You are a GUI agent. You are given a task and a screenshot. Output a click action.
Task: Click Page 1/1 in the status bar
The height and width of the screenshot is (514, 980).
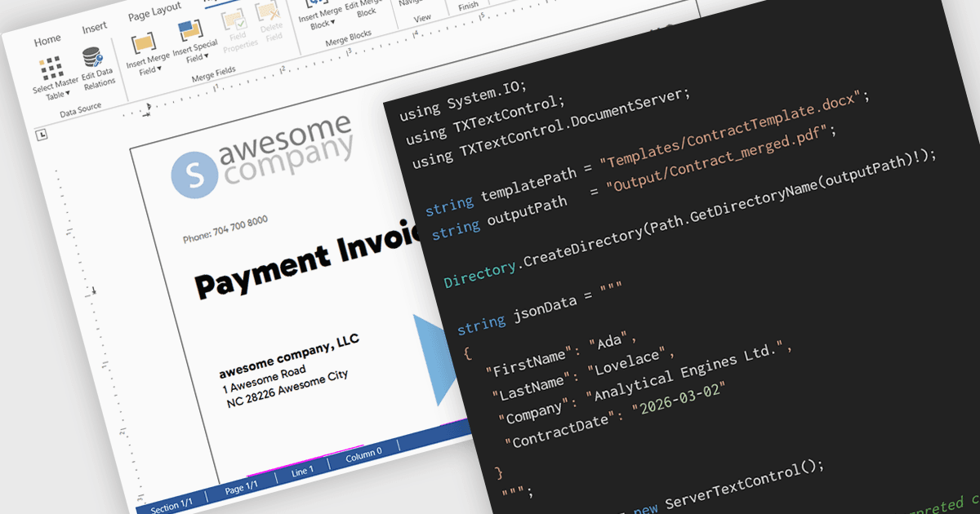[241, 486]
